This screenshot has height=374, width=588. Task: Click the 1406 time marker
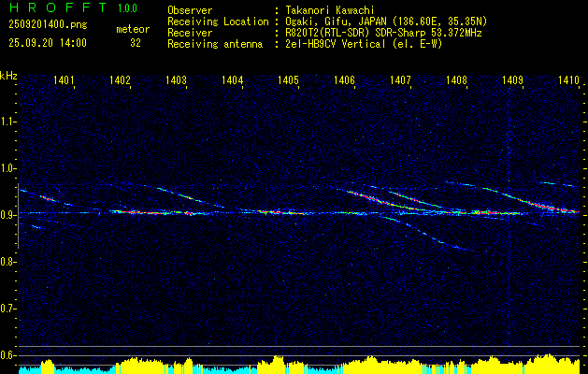344,79
